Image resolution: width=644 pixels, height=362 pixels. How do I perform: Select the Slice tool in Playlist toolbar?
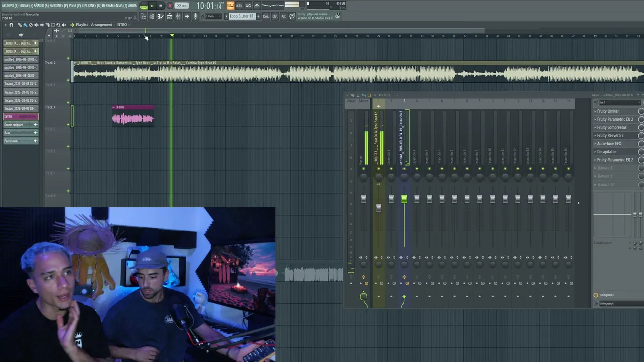[47, 25]
